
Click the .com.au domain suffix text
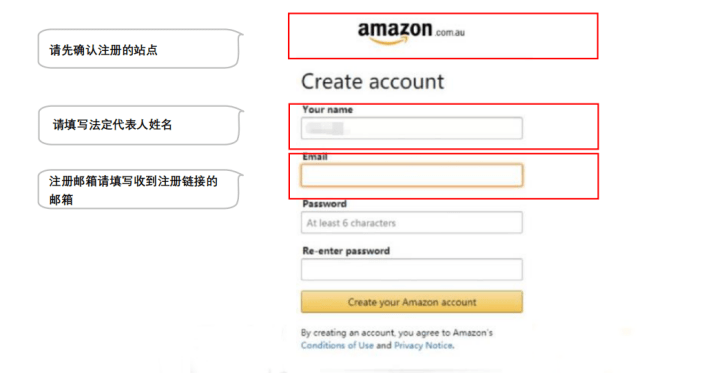[449, 32]
